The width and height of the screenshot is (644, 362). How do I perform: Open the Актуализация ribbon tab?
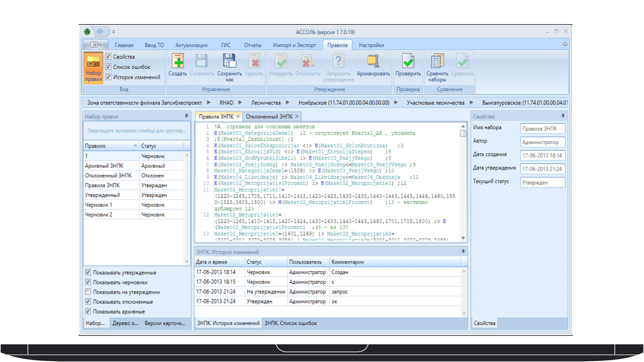pyautogui.click(x=191, y=45)
